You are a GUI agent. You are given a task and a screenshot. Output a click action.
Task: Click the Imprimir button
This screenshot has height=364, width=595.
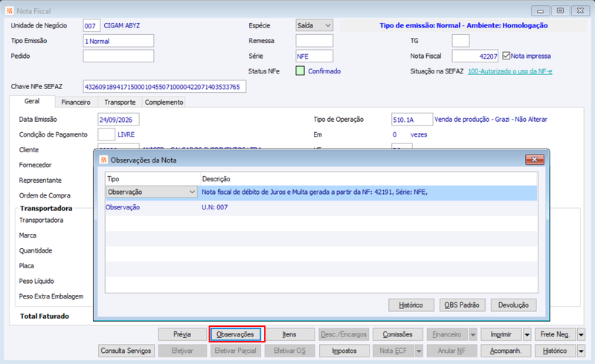(501, 334)
